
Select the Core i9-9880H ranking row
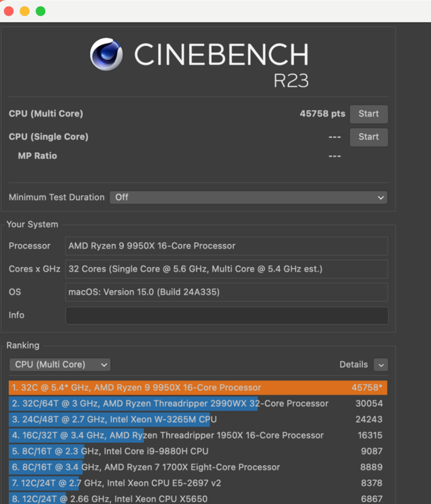point(198,451)
